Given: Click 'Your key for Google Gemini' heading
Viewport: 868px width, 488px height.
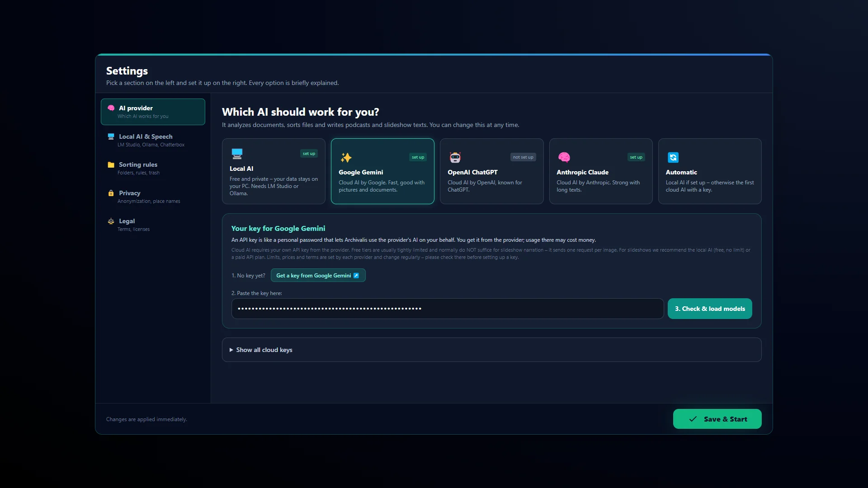Looking at the screenshot, I should [x=278, y=229].
